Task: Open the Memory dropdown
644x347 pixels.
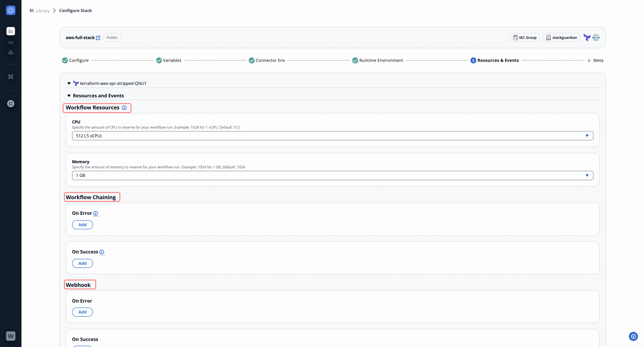Action: [x=332, y=176]
